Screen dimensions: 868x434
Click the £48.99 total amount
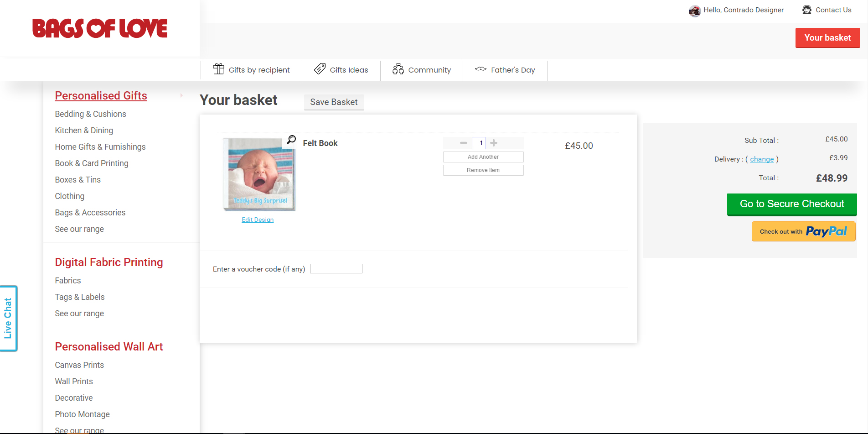click(832, 178)
